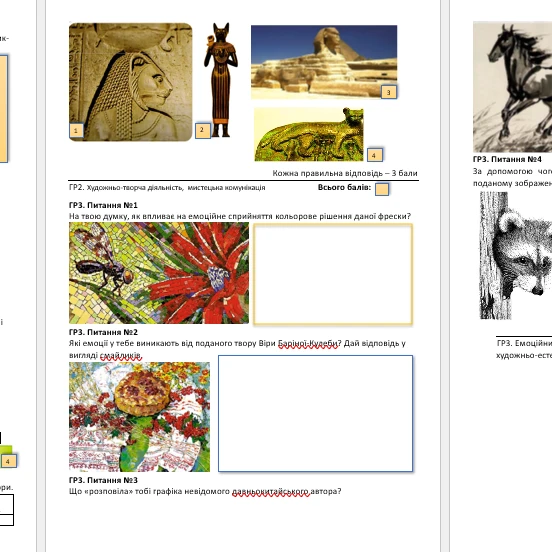Select the golden-green lioness figurine image
552x552 pixels.
pos(309,134)
